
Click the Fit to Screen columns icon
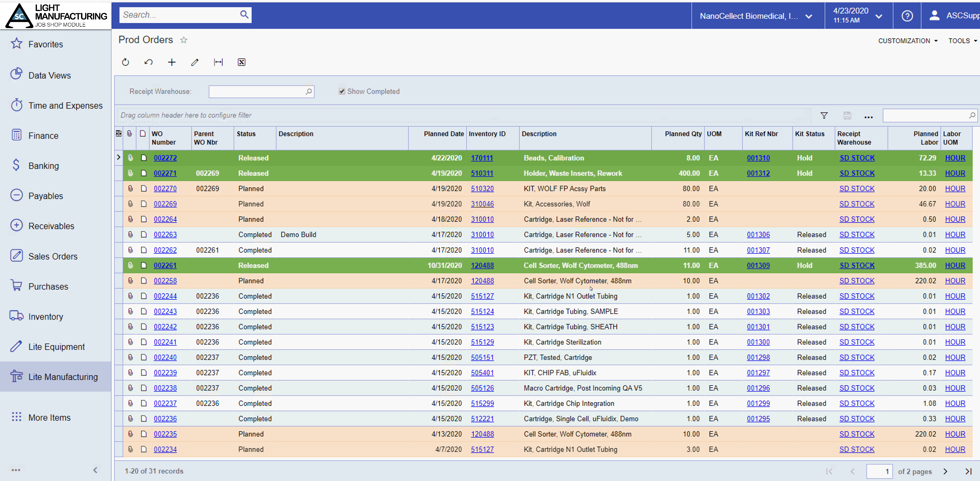218,62
